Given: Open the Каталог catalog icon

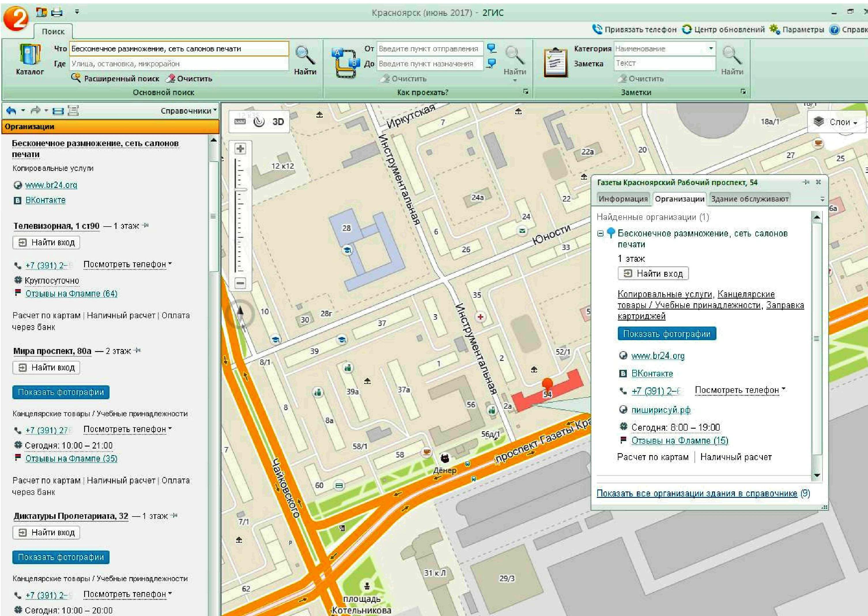Looking at the screenshot, I should point(30,59).
